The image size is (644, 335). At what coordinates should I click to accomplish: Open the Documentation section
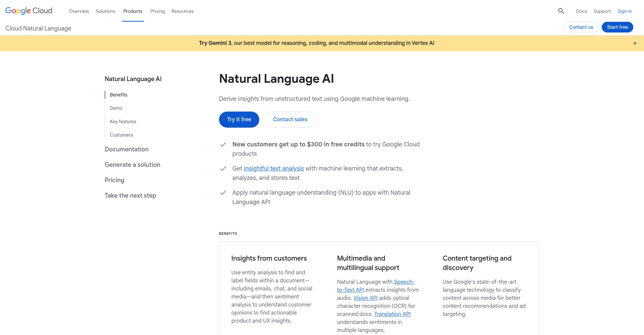tap(126, 149)
